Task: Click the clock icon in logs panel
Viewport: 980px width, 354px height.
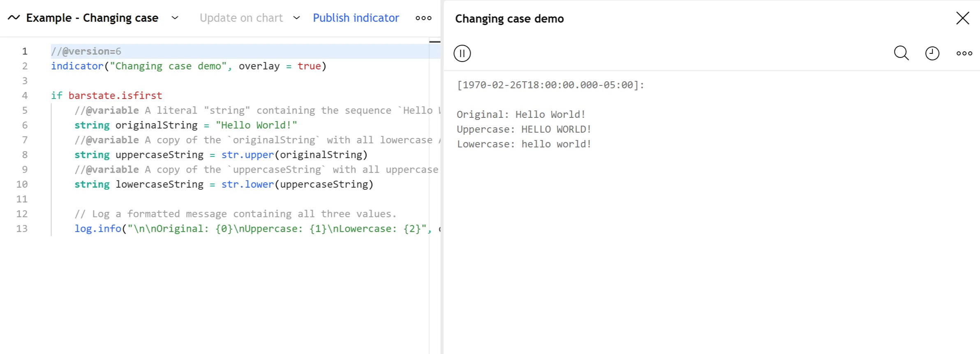Action: coord(932,53)
